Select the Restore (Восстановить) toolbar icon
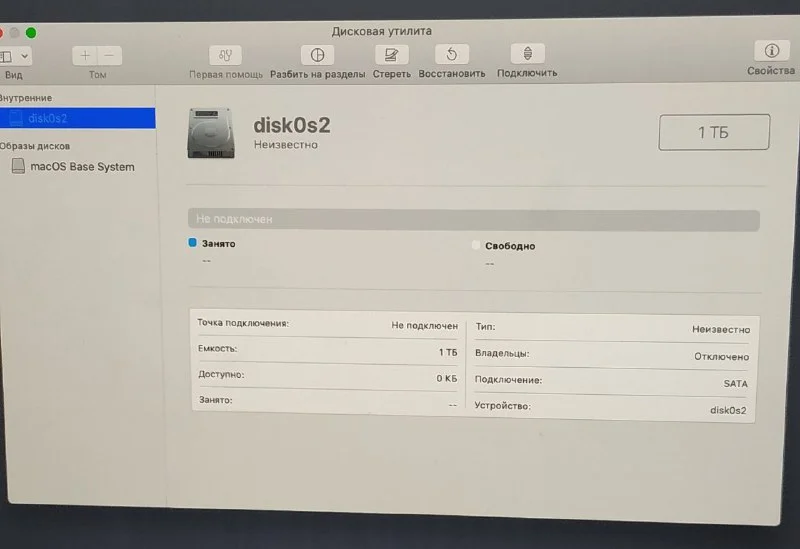Viewport: 800px width, 549px height. point(451,55)
